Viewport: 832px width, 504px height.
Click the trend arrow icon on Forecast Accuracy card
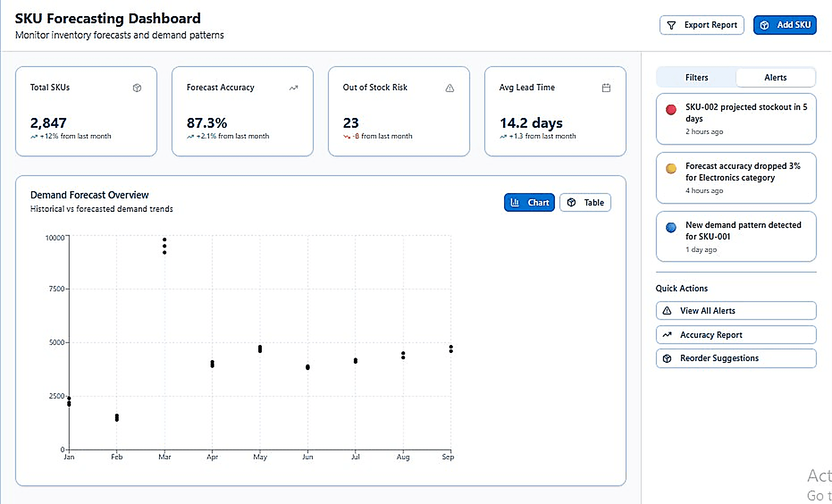point(294,88)
